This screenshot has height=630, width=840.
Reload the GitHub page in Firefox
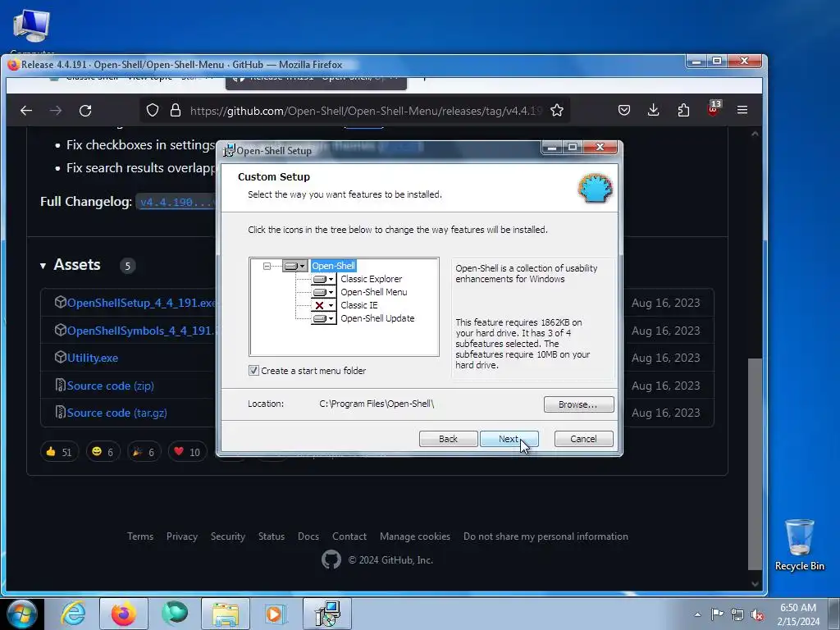point(85,111)
